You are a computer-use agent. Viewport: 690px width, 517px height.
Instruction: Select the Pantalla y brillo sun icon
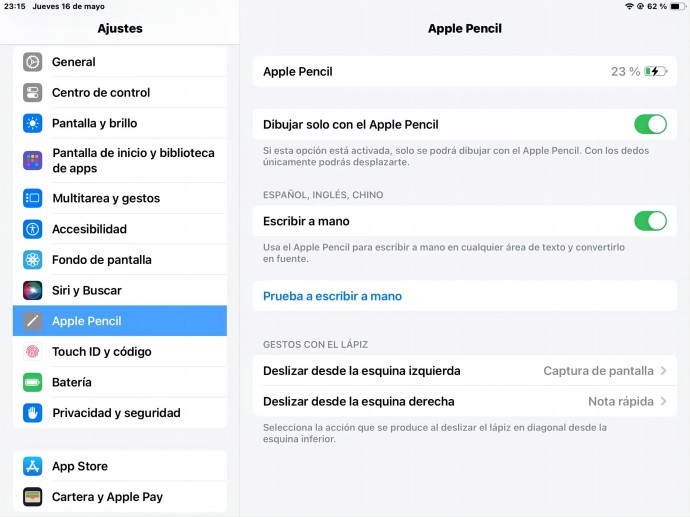click(x=33, y=124)
